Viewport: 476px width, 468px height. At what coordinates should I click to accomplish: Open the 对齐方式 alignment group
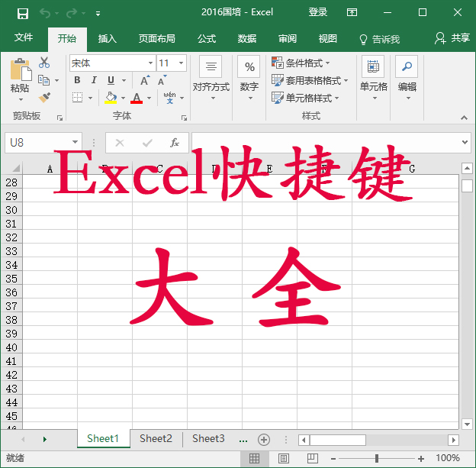(x=211, y=79)
